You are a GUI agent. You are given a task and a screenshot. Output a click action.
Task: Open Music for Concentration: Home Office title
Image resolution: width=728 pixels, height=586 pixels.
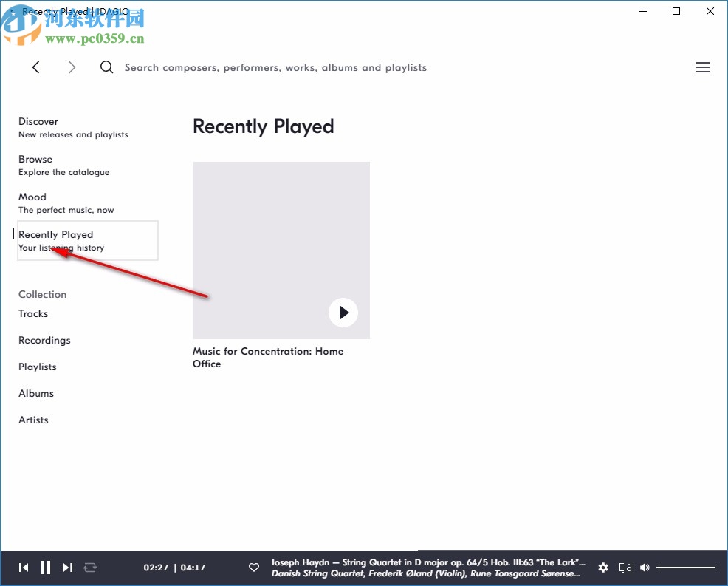click(x=268, y=358)
